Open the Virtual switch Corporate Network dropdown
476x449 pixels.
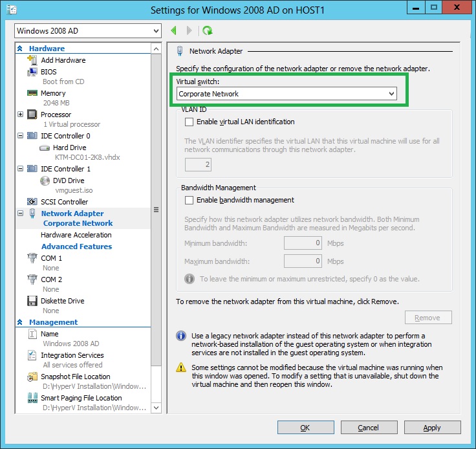pyautogui.click(x=287, y=94)
